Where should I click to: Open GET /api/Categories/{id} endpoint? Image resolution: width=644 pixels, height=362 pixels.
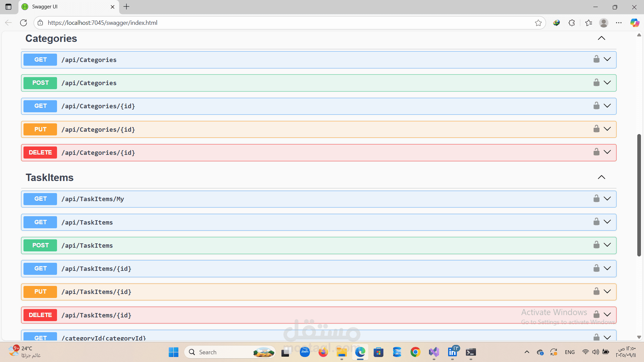click(x=98, y=106)
